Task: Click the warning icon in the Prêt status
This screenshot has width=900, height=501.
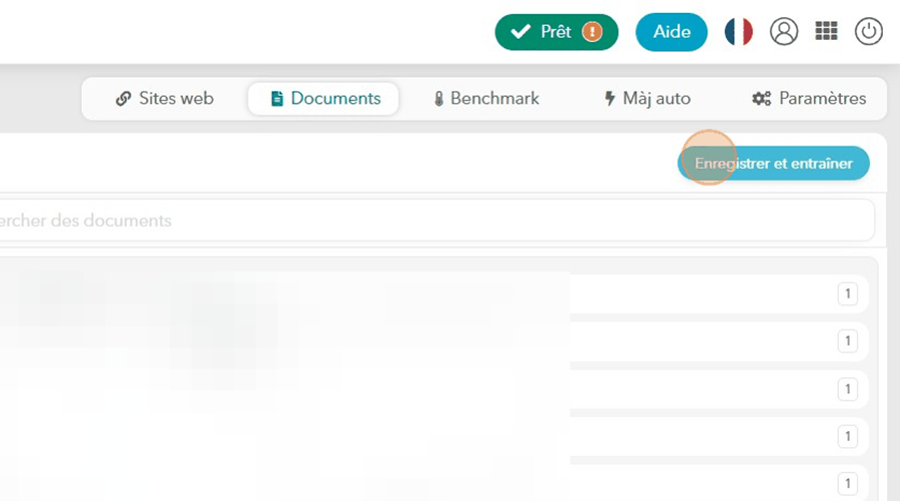Action: pyautogui.click(x=593, y=32)
